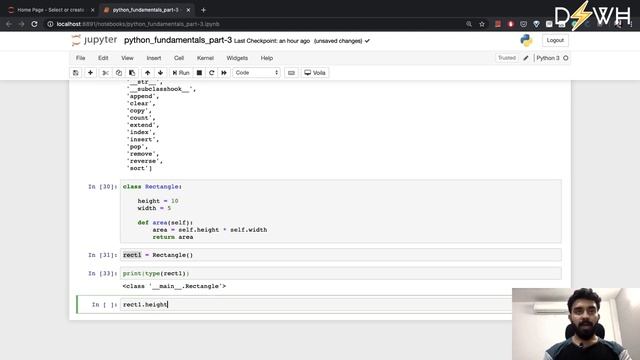
Task: Close the python_fundamentals_part-3 browser tab
Action: (188, 10)
